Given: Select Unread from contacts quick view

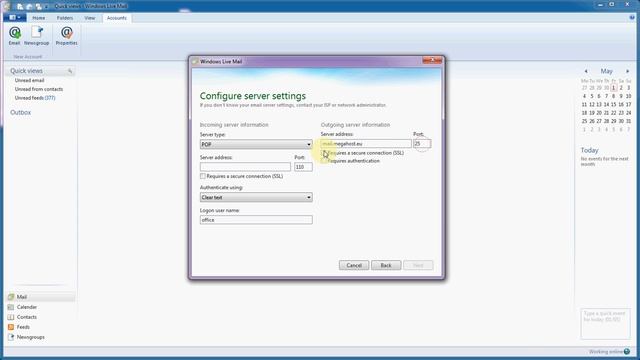Looking at the screenshot, I should coord(39,89).
